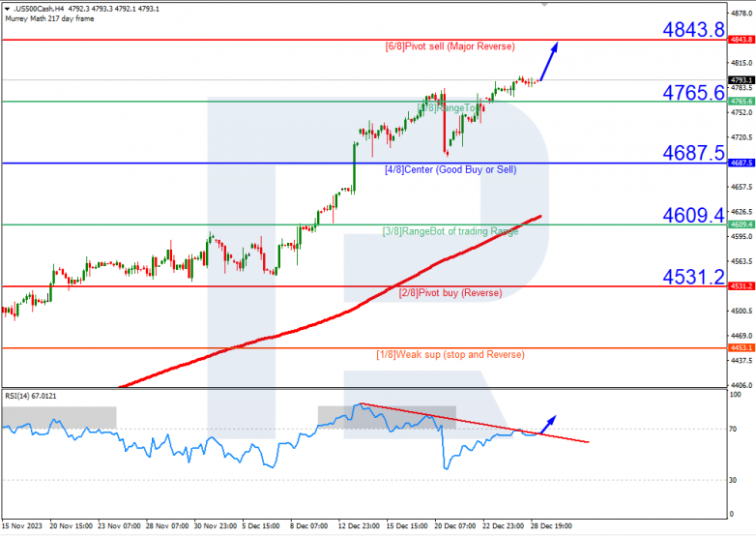Click the 28 Dec 19:00 time label
This screenshot has height=536, width=756.
(551, 526)
